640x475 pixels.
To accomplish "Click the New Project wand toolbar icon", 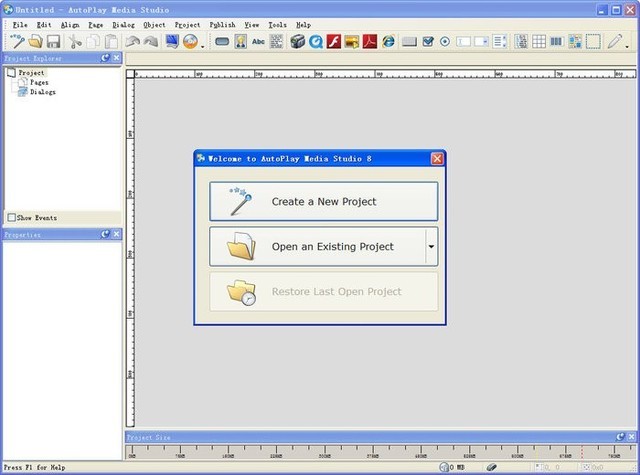I will coord(16,41).
